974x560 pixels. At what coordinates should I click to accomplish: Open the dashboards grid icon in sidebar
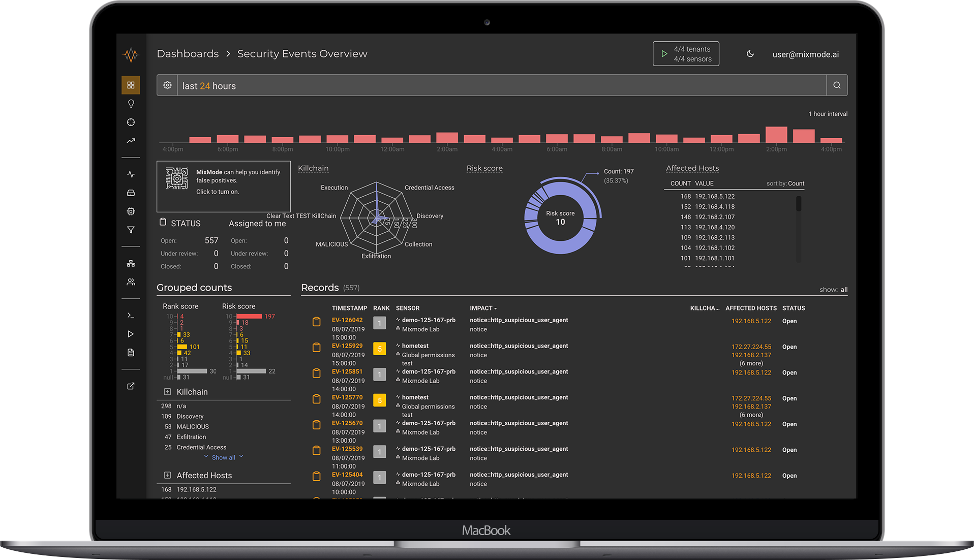tap(131, 85)
